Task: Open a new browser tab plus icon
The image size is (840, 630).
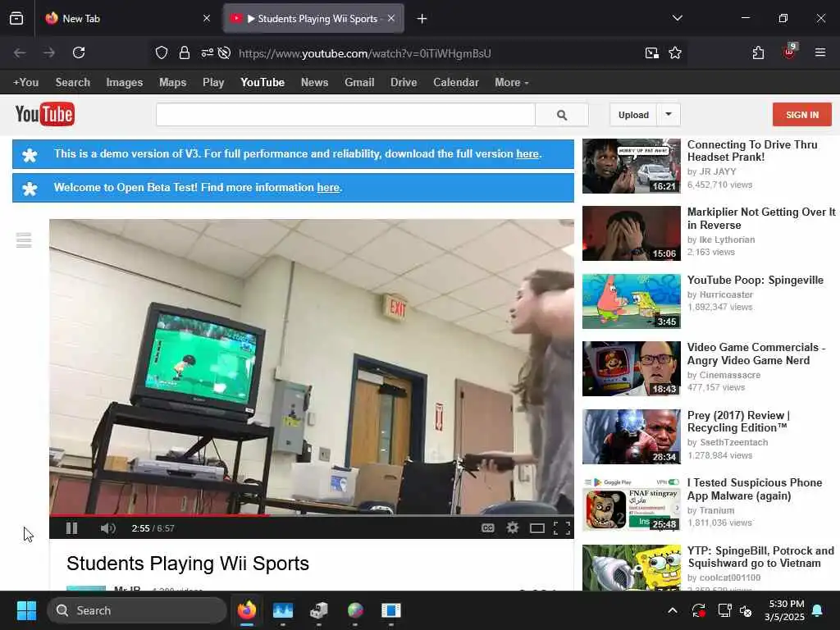Action: coord(422,19)
